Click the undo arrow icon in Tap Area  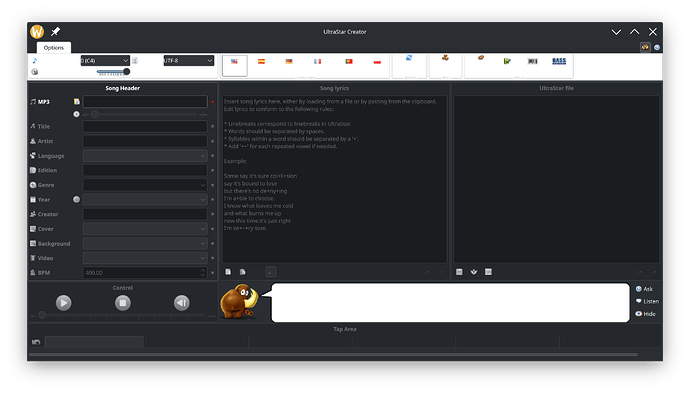(36, 342)
